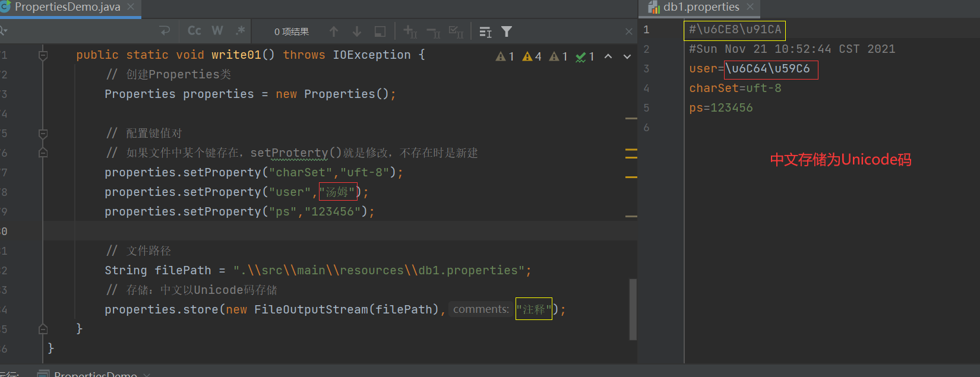Open search history dropdown in find bar

4,31
